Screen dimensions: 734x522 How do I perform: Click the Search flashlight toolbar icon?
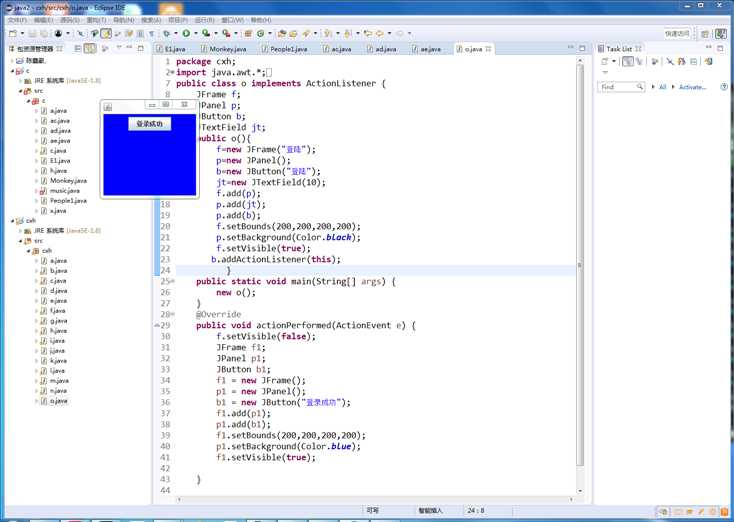click(x=306, y=34)
